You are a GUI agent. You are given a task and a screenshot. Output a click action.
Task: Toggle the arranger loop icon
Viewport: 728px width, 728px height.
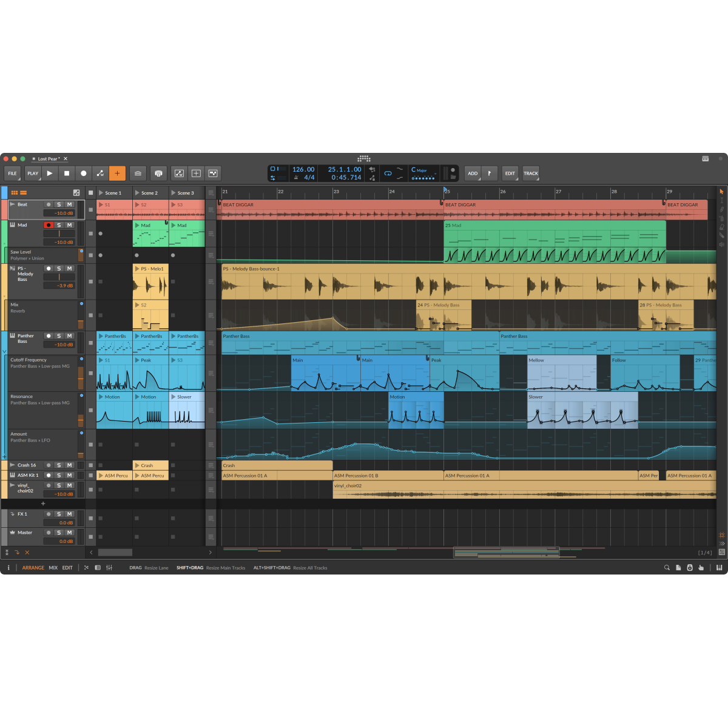[x=388, y=174]
